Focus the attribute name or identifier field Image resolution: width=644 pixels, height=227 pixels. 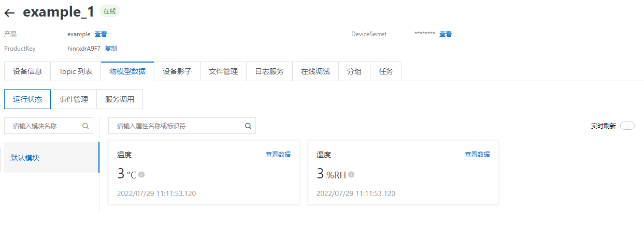(182, 126)
